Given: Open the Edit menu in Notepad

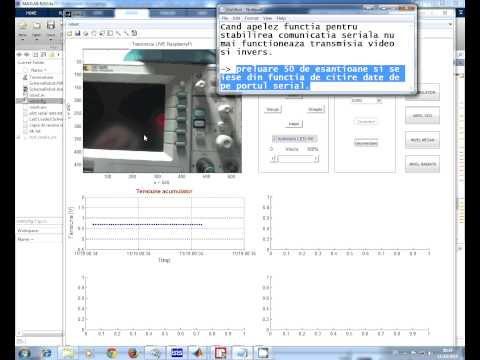Looking at the screenshot, I should [236, 18].
